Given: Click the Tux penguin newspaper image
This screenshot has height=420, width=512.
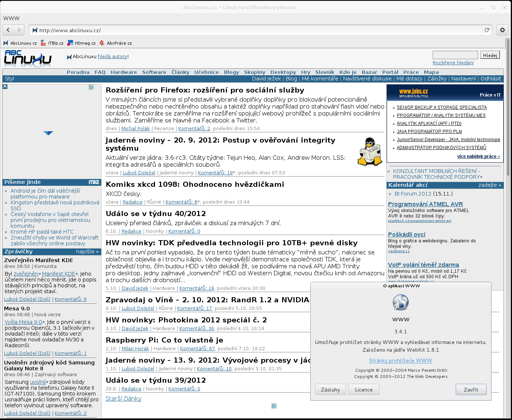Looking at the screenshot, I should tap(369, 152).
